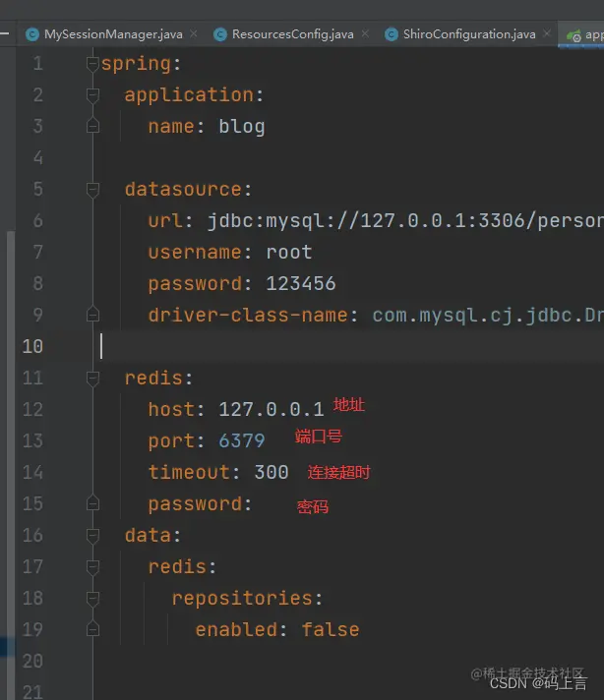Click fold end marker on line 15
This screenshot has width=604, height=700.
coord(92,503)
